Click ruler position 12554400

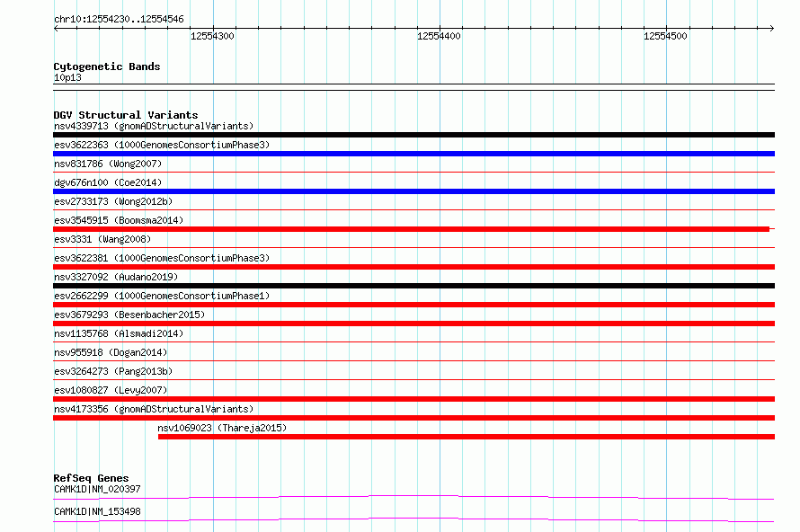439,36
